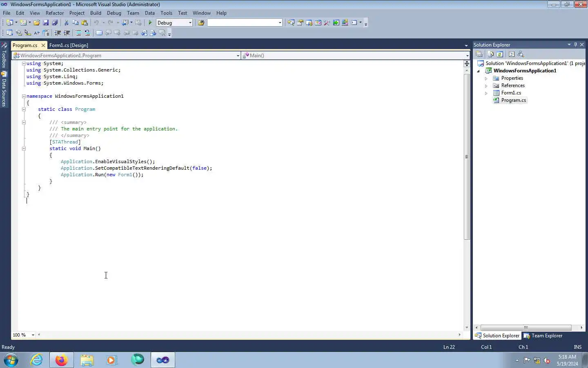Collapse the static void Main() method

[x=24, y=148]
